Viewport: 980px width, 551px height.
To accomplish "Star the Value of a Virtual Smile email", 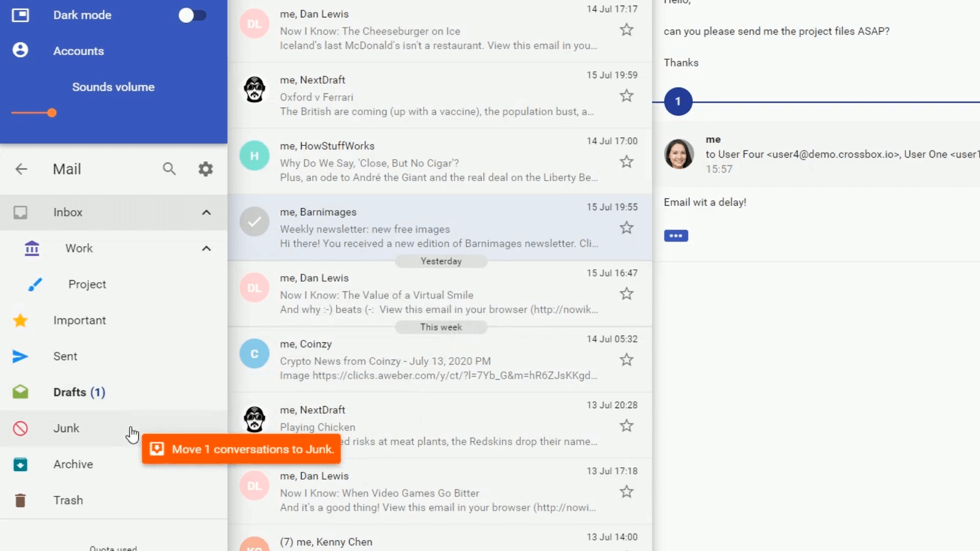I will click(x=627, y=293).
